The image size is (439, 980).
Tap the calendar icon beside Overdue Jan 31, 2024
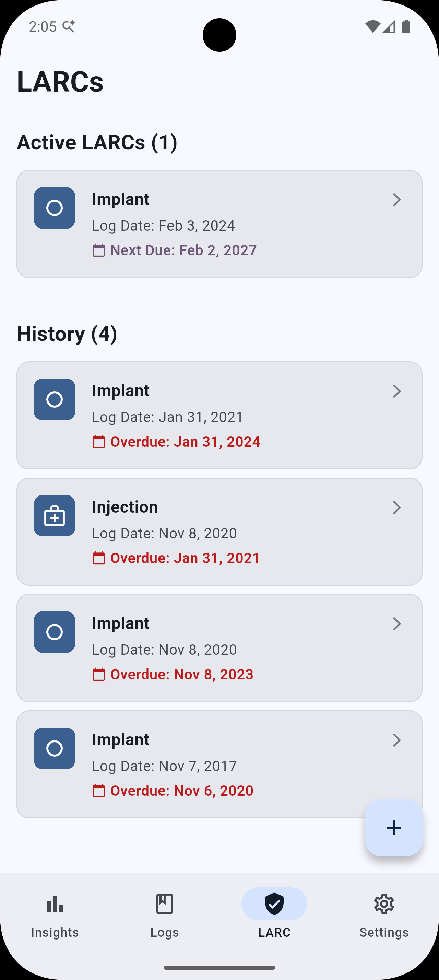tap(99, 442)
